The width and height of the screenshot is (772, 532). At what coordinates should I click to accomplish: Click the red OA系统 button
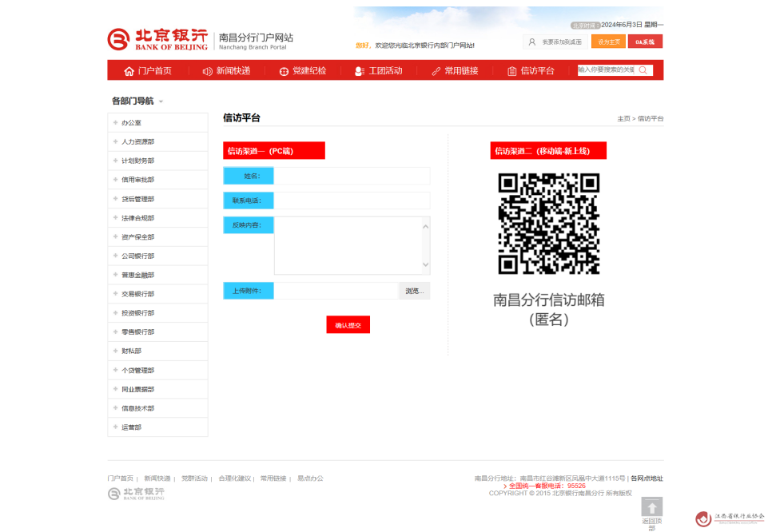(x=645, y=42)
